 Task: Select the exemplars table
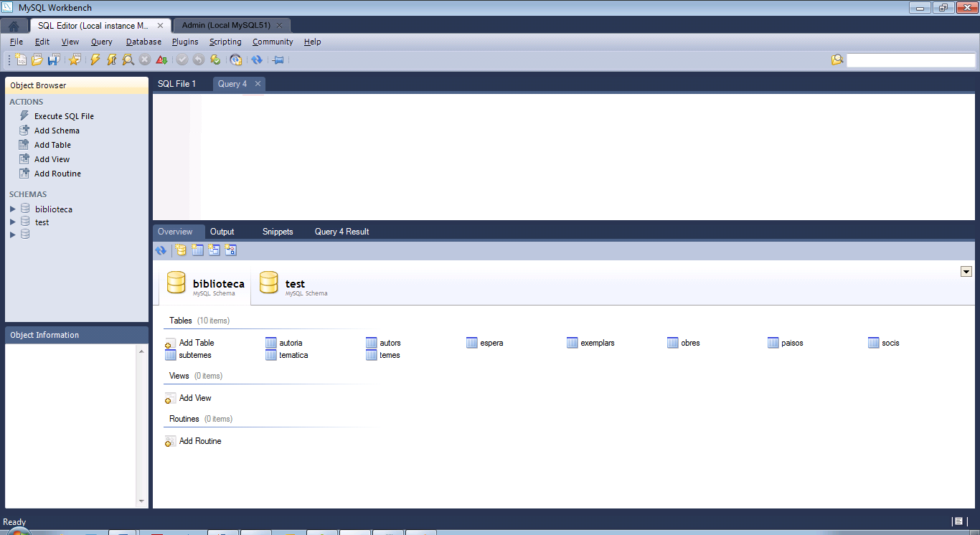coord(596,343)
